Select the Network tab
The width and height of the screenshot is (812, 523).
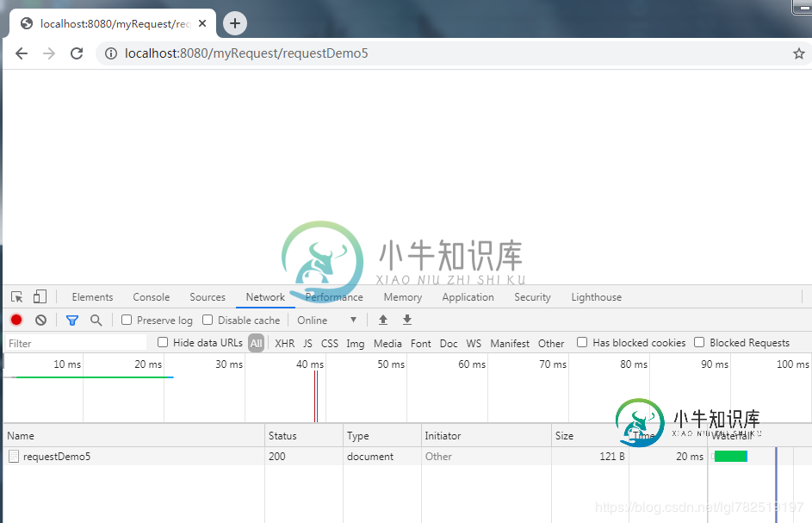(265, 297)
